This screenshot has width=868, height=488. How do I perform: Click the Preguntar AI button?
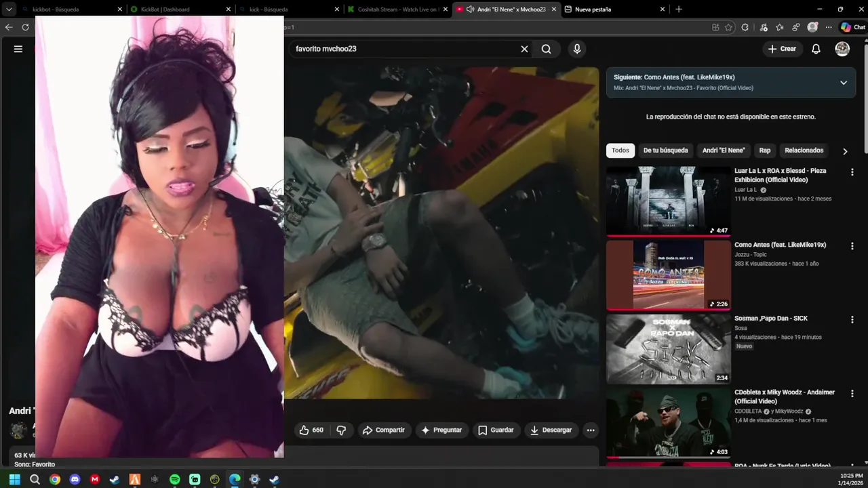(441, 430)
